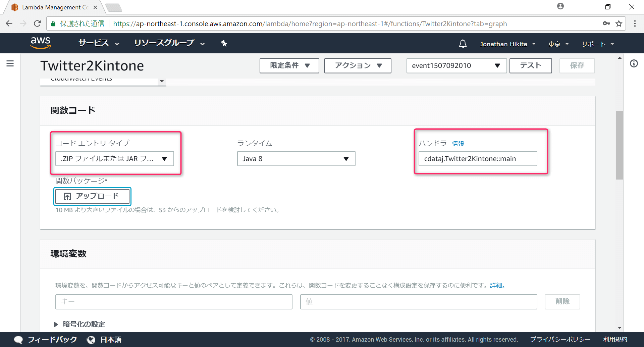Expand the リソースグループ menu

point(169,43)
